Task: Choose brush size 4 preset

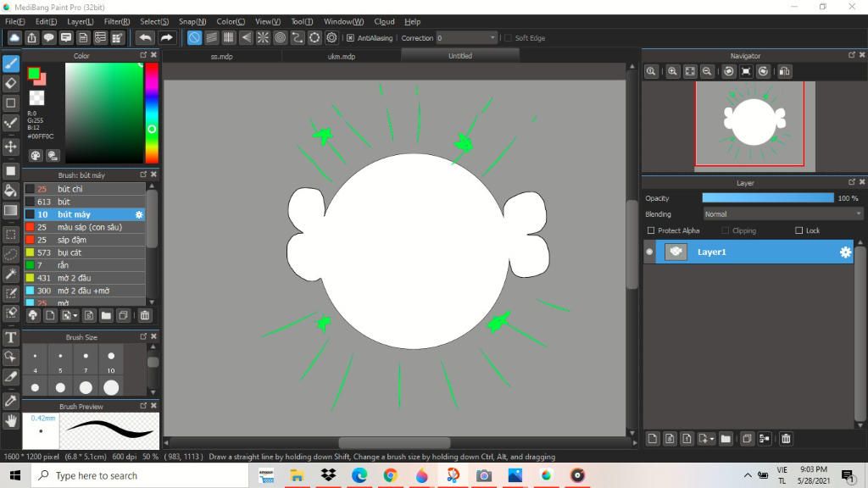Action: point(35,361)
